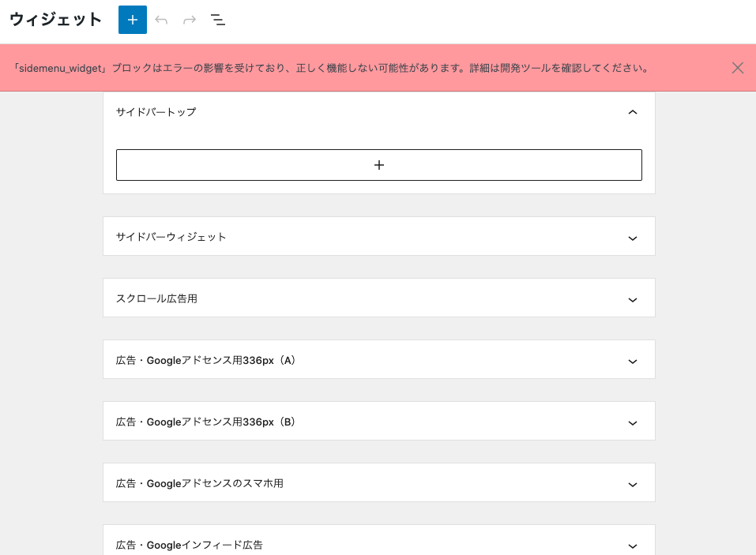This screenshot has width=756, height=555.
Task: Click 広告・Googleアドセンスのスマホ用 title
Action: pyautogui.click(x=200, y=483)
